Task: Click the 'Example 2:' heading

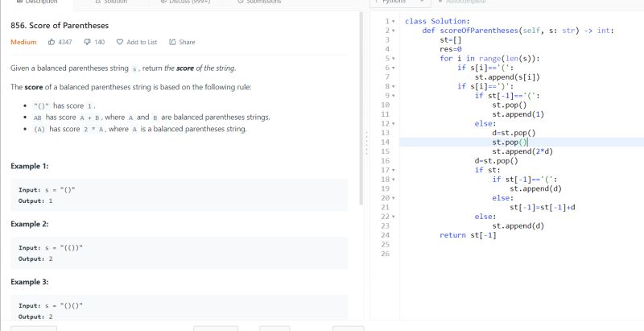Action: [30, 224]
